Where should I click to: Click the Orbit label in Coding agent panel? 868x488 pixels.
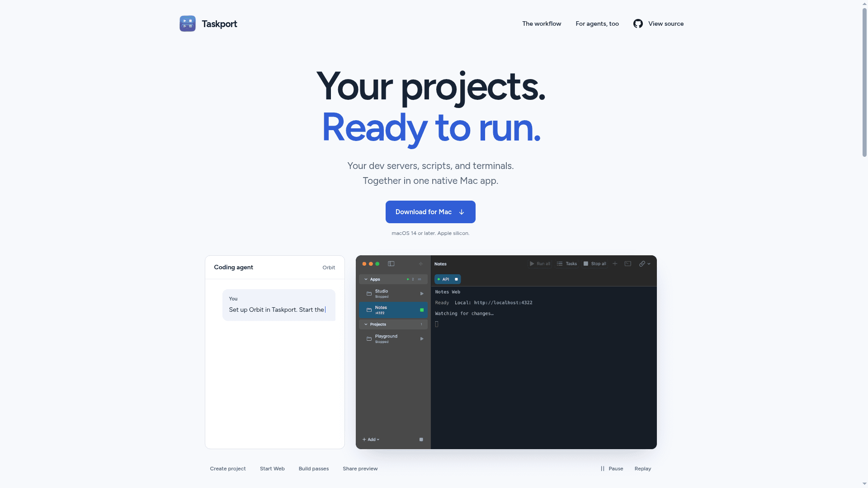329,267
